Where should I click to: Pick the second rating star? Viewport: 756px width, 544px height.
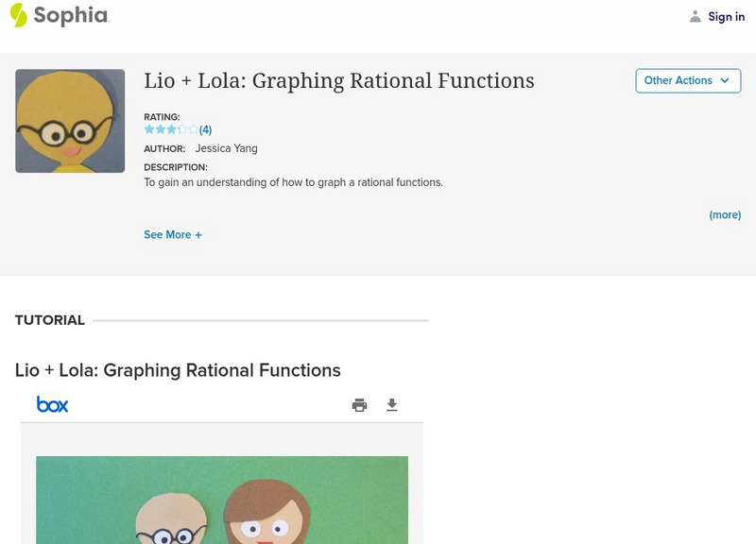[161, 129]
